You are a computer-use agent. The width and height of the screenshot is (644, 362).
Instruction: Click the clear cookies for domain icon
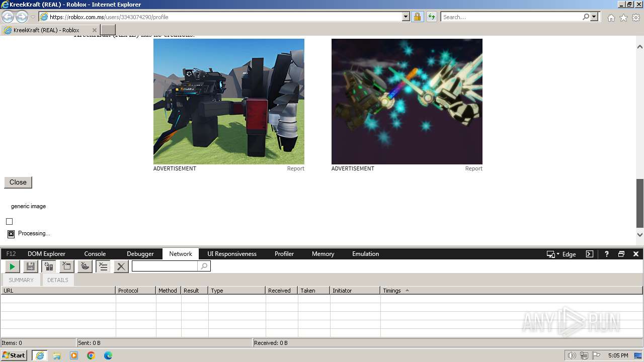coord(85,266)
